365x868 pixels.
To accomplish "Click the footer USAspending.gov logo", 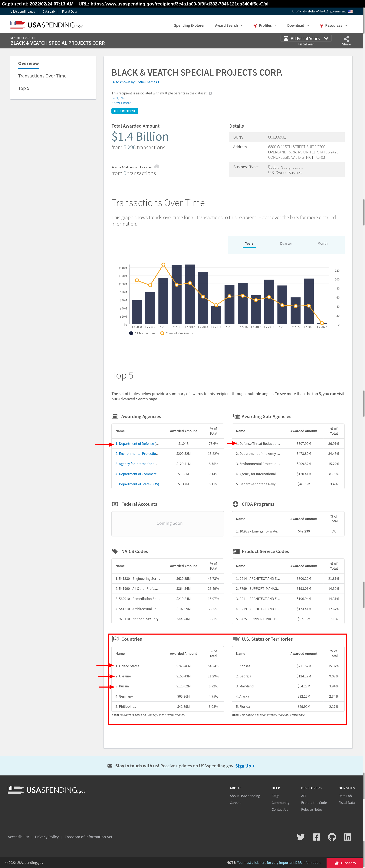I will [47, 790].
